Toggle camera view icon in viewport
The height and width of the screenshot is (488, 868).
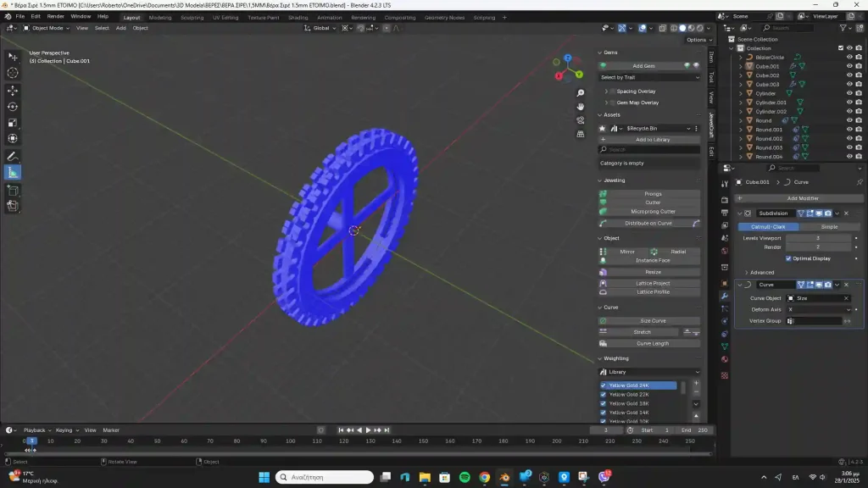click(x=580, y=120)
